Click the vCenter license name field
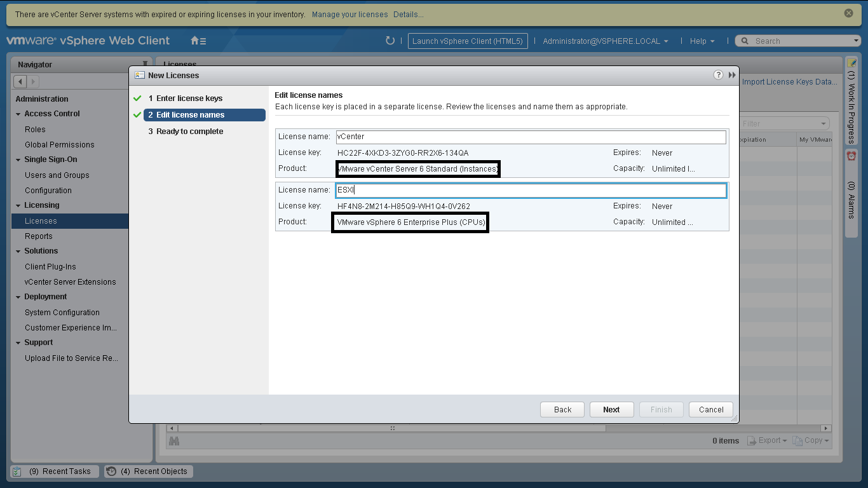The image size is (868, 488). tap(531, 137)
